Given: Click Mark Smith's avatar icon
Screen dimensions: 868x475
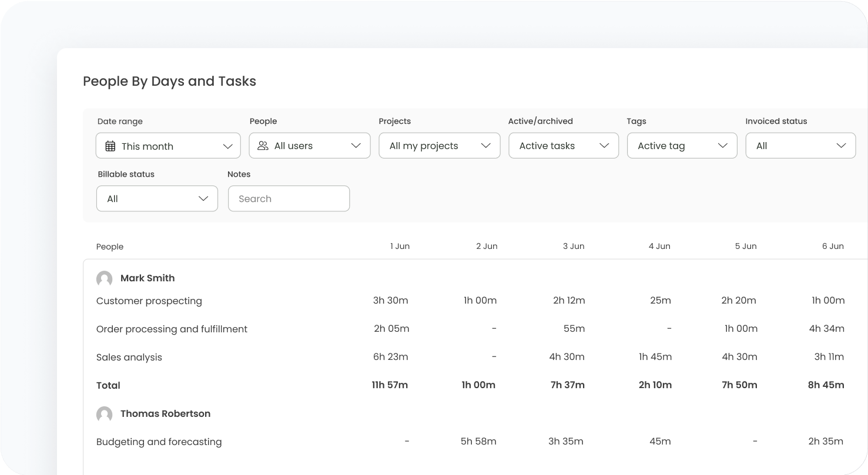Looking at the screenshot, I should 105,278.
